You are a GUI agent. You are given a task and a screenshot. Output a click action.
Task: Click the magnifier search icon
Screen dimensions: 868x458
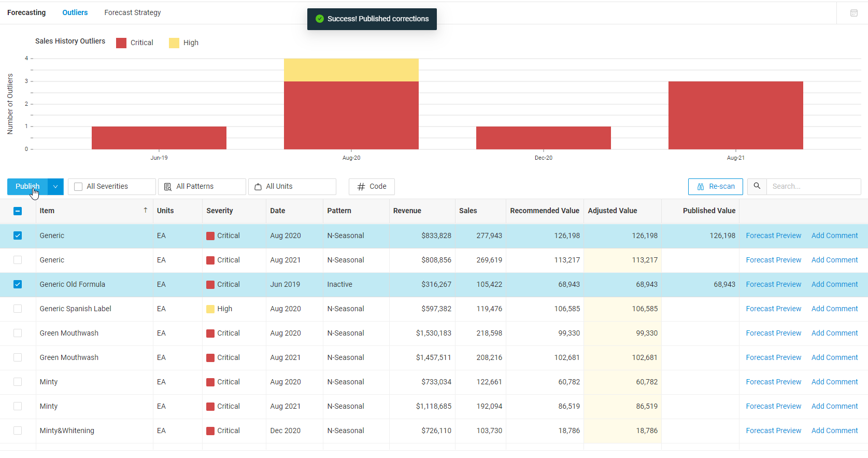click(757, 186)
